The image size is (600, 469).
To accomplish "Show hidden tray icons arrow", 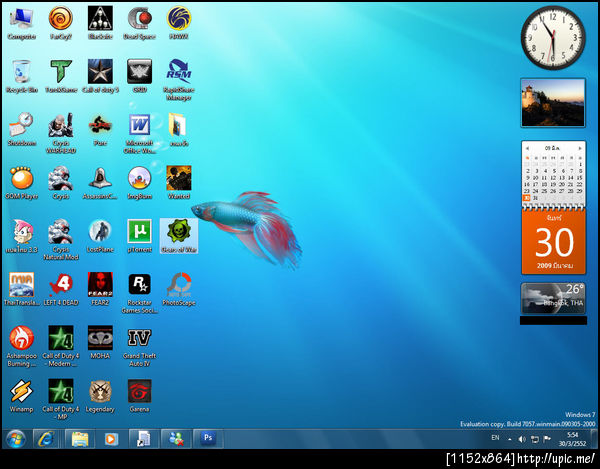I will tap(510, 440).
